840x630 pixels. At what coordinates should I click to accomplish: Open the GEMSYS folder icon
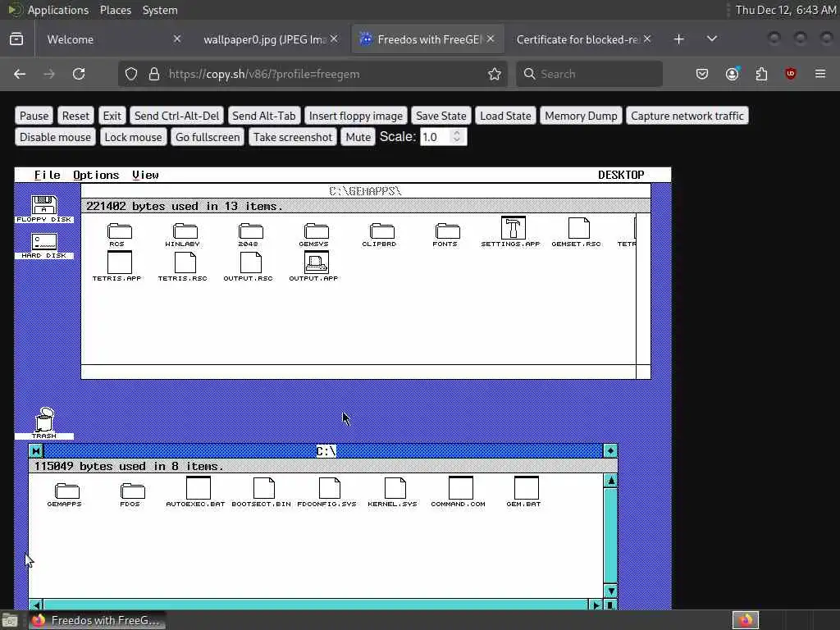pyautogui.click(x=316, y=231)
